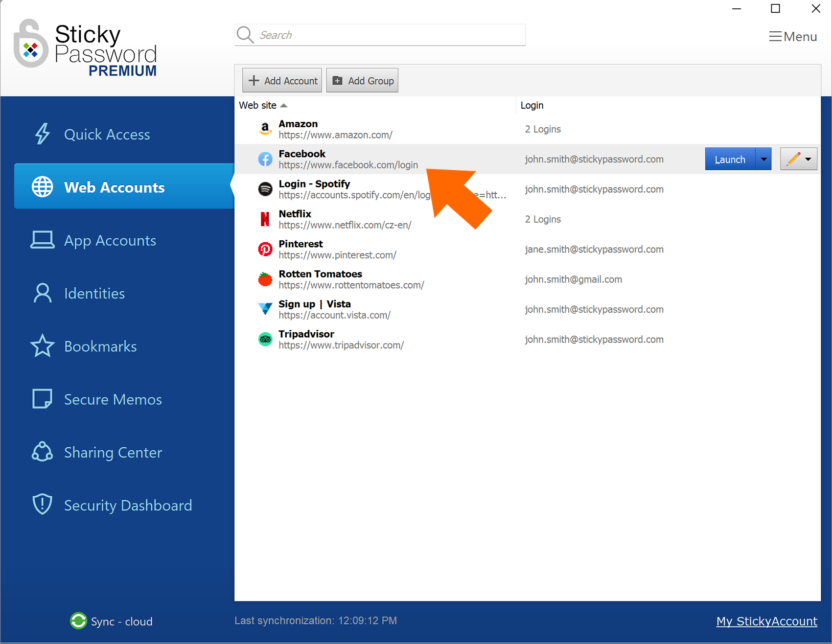
Task: Click the Spotify site icon
Action: [x=265, y=189]
